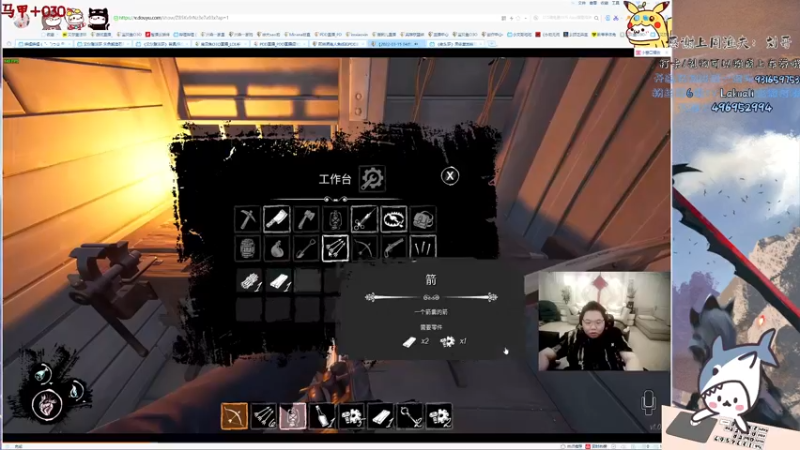Click the 箭 item title
The width and height of the screenshot is (800, 450).
click(x=431, y=280)
